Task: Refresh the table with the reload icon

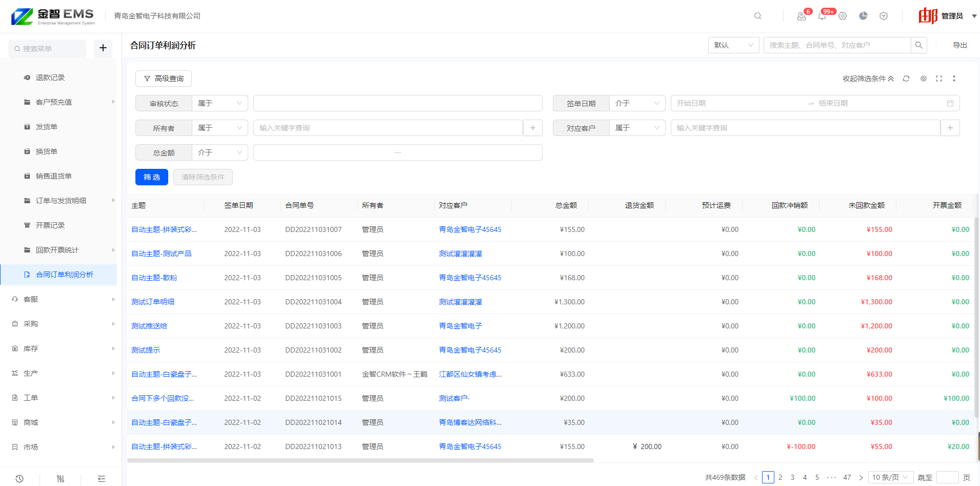Action: coord(906,79)
